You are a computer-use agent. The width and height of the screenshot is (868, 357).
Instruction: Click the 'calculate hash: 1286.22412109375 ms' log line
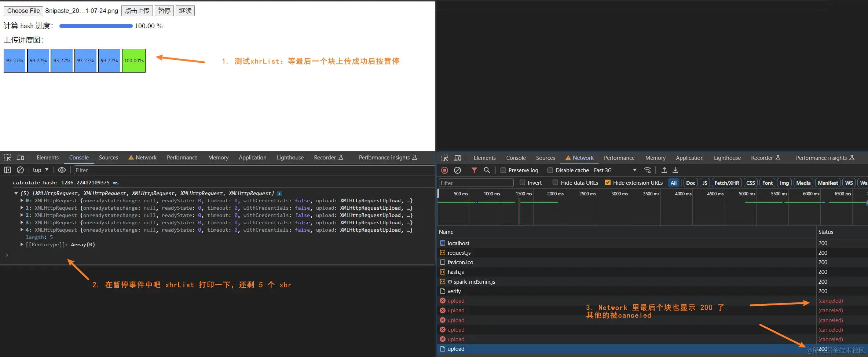click(66, 183)
